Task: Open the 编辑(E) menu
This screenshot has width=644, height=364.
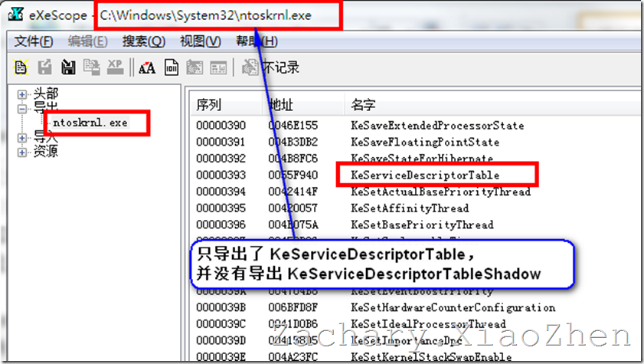Action: click(x=87, y=41)
